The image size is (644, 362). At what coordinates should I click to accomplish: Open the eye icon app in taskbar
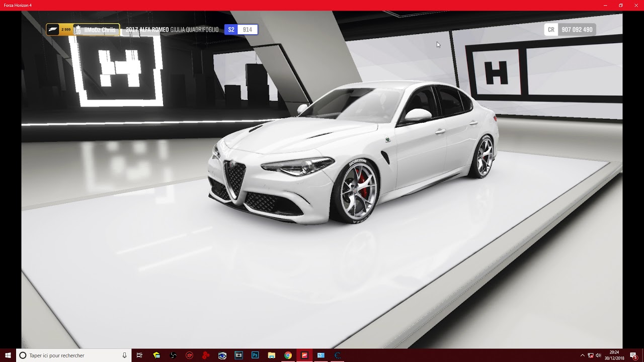point(222,355)
